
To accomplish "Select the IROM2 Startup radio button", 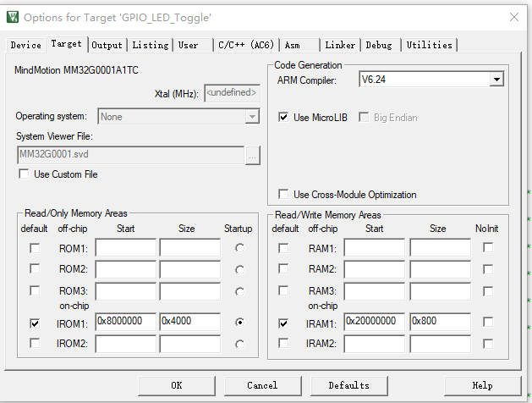I will click(240, 344).
